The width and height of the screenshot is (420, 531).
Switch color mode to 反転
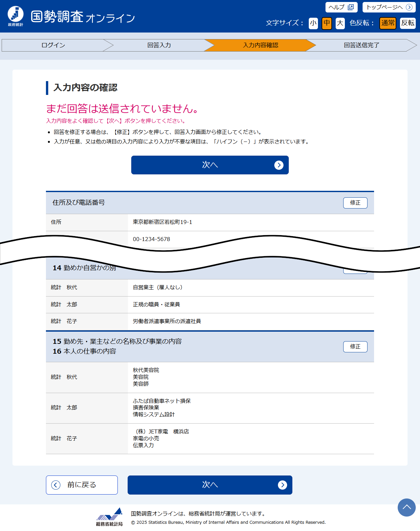(x=408, y=23)
